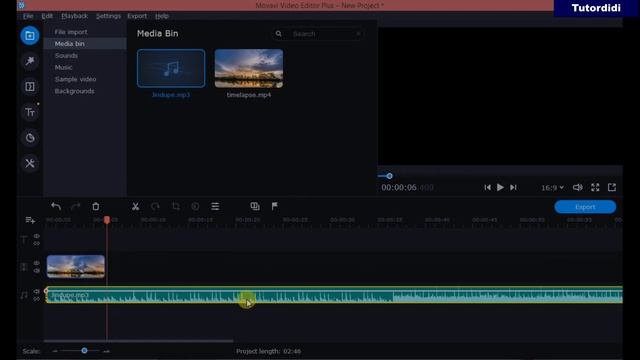Open the Playback menu
640x360 pixels.
[74, 16]
